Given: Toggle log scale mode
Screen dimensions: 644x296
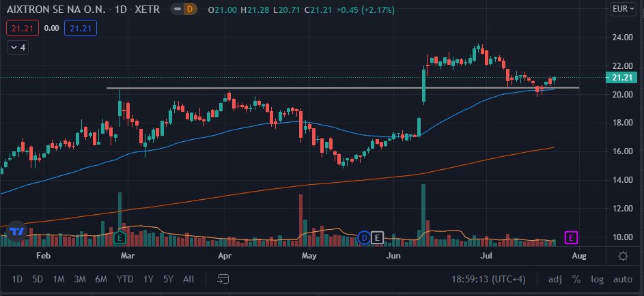Looking at the screenshot, I should pyautogui.click(x=597, y=279).
